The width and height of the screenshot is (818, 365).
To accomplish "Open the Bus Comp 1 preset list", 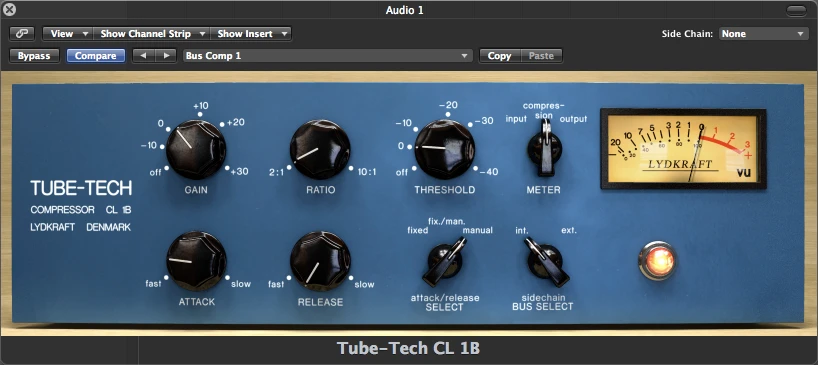I will [x=328, y=56].
